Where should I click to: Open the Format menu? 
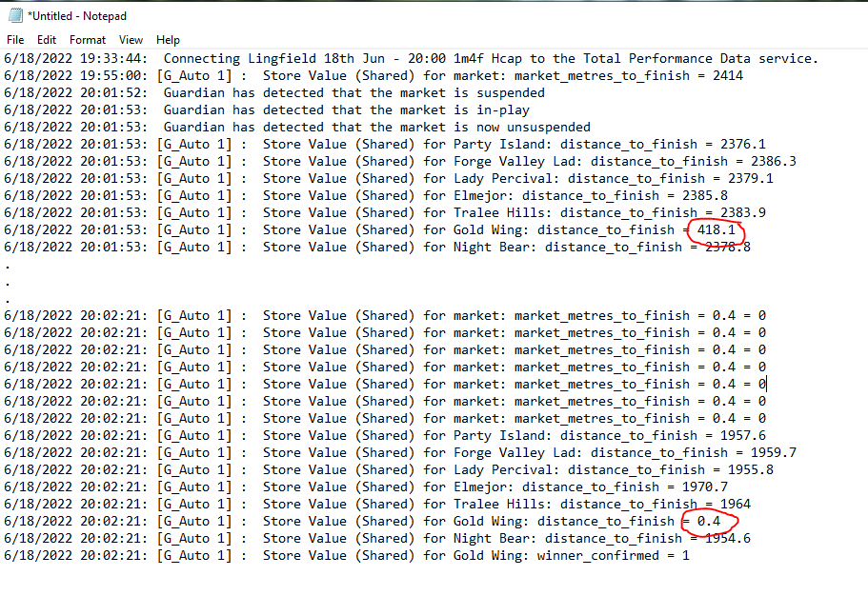click(x=88, y=40)
